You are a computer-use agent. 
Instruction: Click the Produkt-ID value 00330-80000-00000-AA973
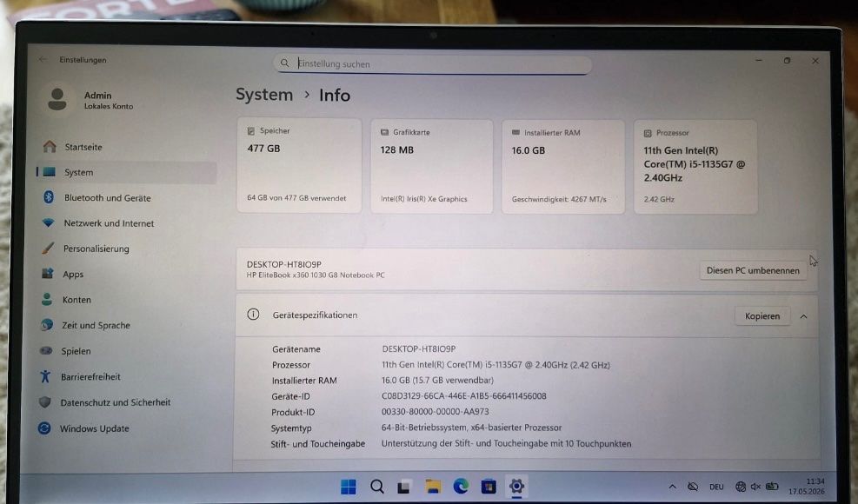coord(435,412)
